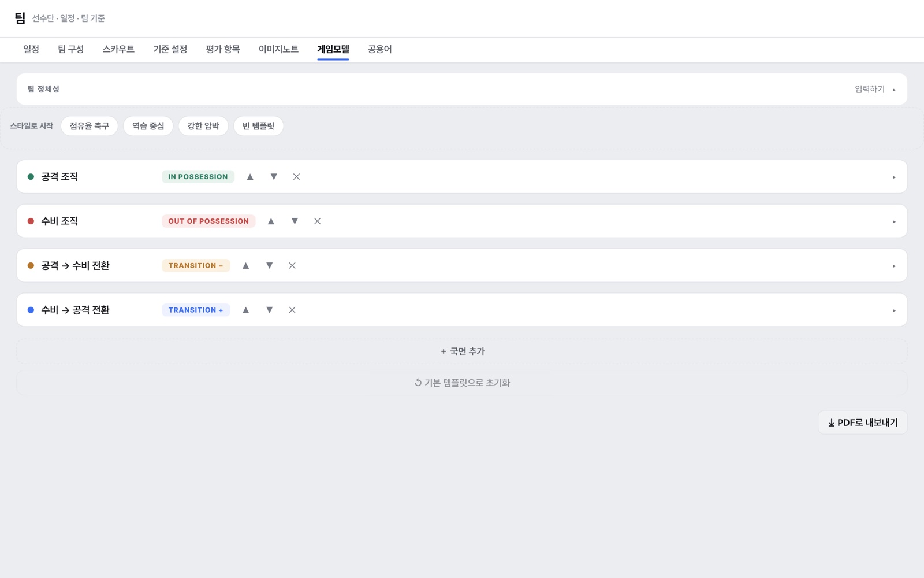Screen dimensions: 924x578
Task: Move 공격 → 수비 전환 down
Action: point(269,266)
